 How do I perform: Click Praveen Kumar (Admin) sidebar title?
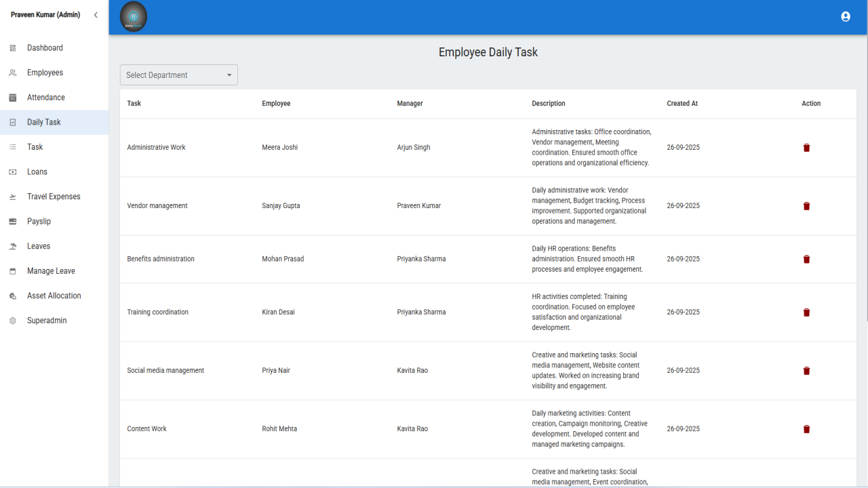(45, 15)
